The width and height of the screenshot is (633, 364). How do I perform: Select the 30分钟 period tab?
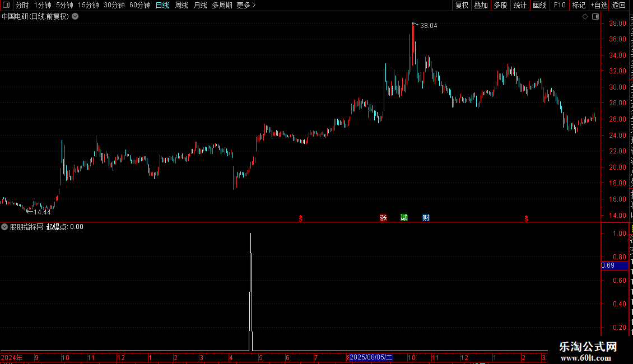[x=114, y=5]
